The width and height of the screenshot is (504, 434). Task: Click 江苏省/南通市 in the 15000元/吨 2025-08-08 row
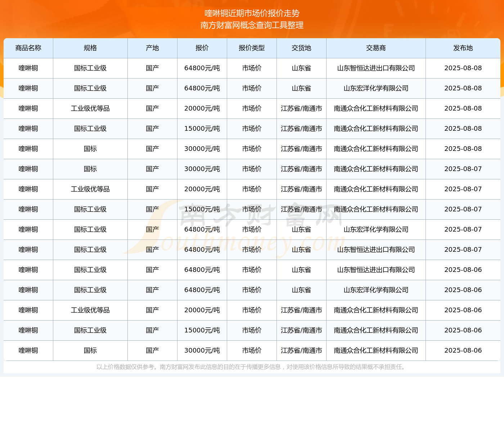coord(302,129)
